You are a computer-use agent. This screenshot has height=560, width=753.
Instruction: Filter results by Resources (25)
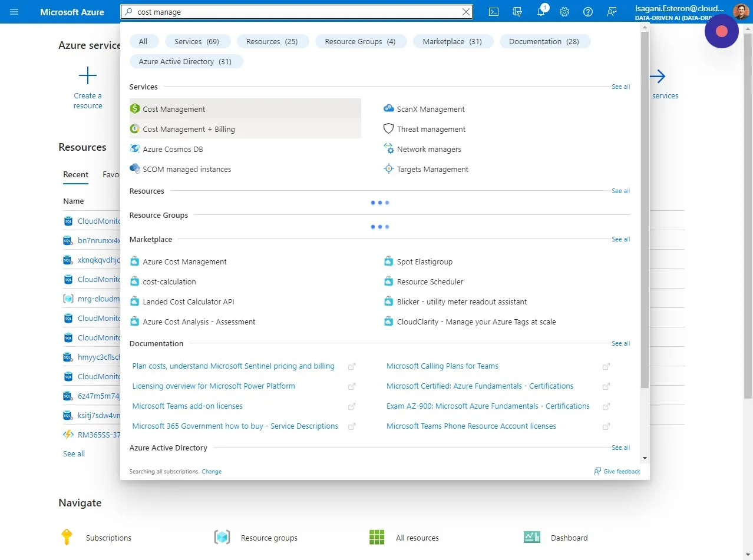pos(272,41)
